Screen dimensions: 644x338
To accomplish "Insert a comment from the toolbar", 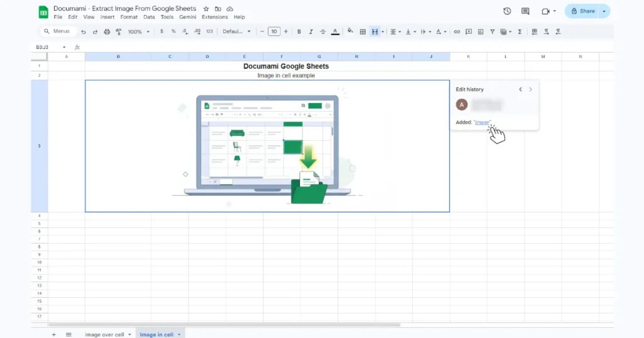I will click(469, 31).
